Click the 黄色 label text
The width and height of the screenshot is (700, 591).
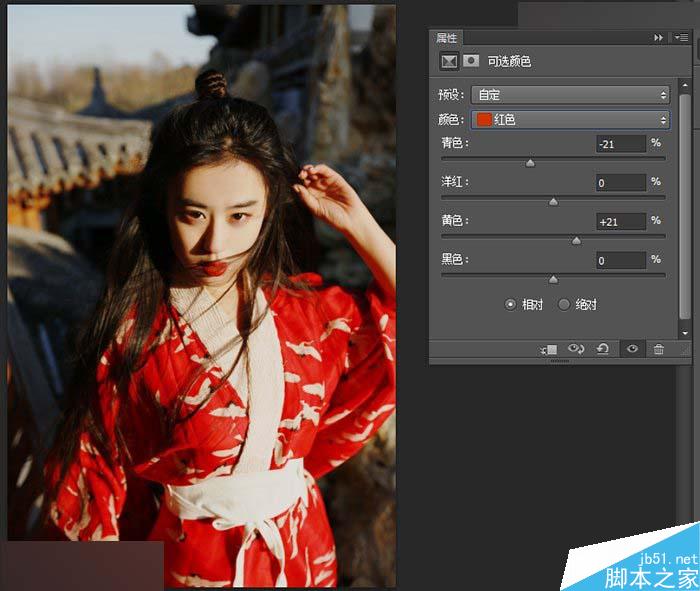pos(454,221)
